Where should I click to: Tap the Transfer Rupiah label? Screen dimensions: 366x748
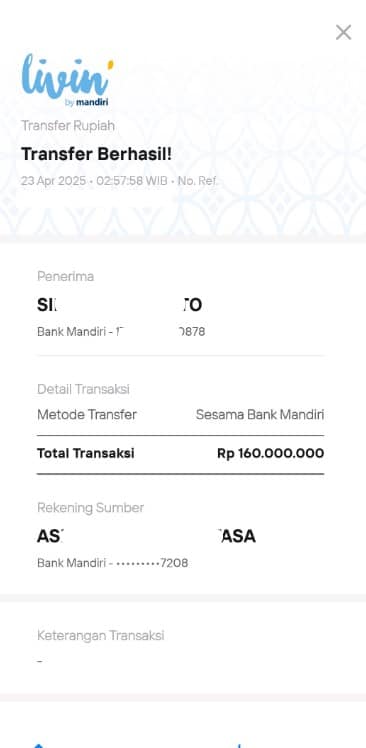(x=68, y=126)
